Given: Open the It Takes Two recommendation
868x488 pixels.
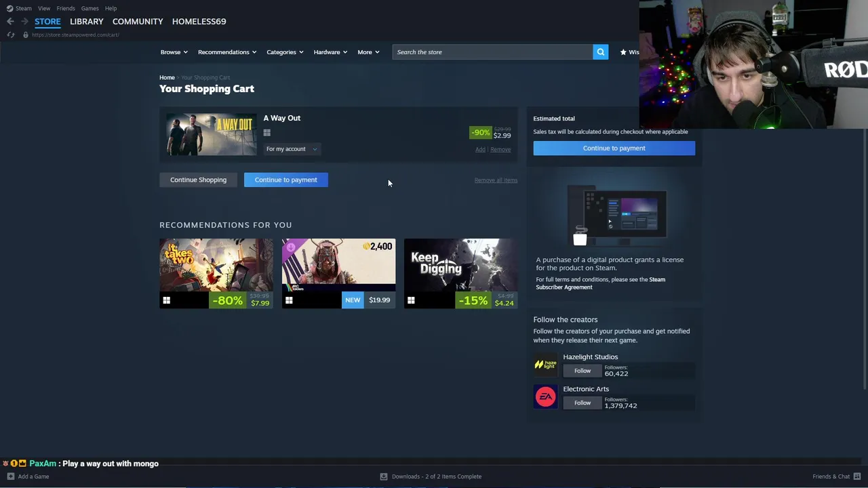Looking at the screenshot, I should click(x=216, y=273).
